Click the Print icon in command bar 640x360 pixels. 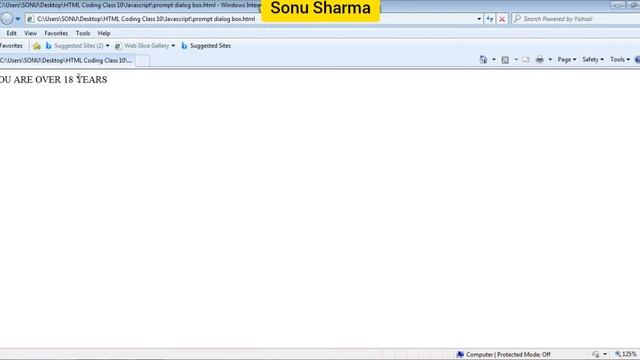[x=540, y=60]
